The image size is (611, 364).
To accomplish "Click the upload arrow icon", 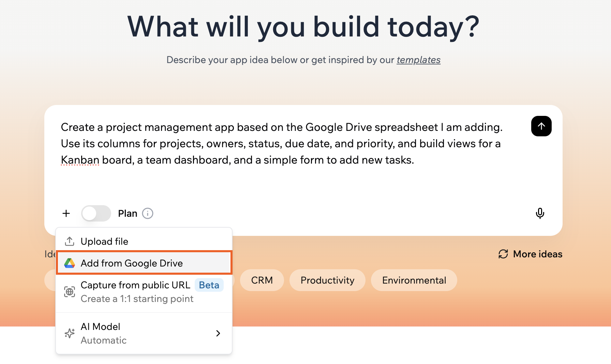I will coord(70,241).
